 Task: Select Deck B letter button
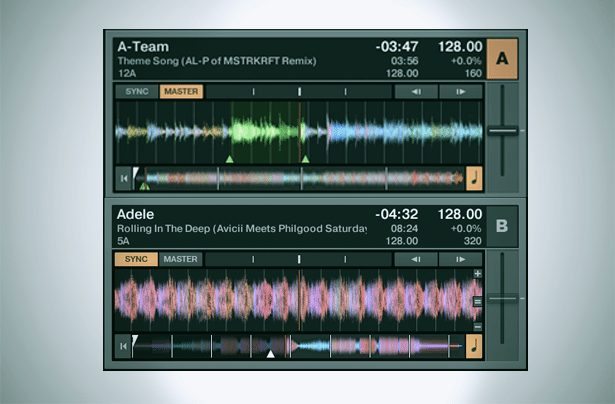pos(502,226)
